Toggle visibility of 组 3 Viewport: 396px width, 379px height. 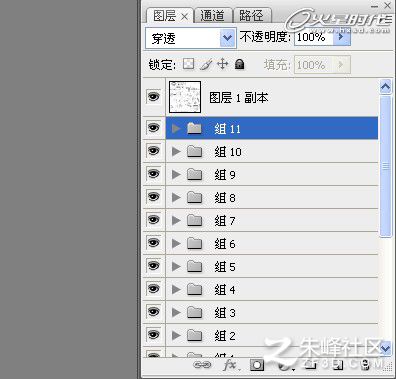[153, 312]
